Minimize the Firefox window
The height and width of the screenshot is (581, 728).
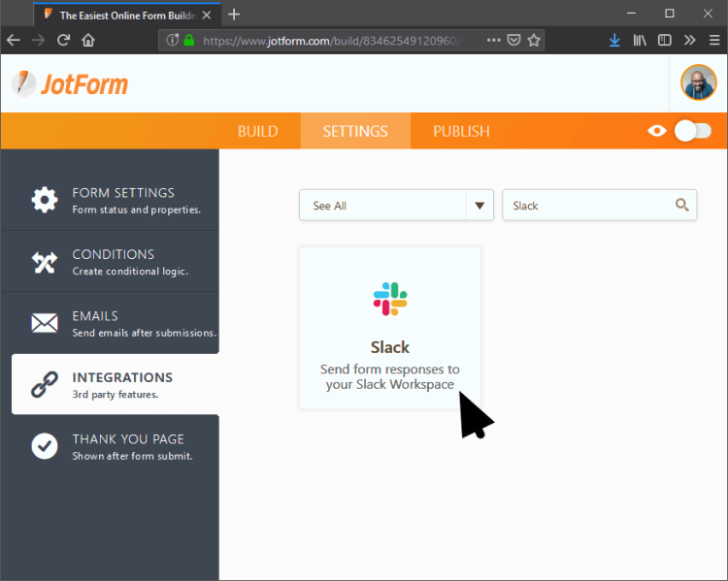coord(631,14)
